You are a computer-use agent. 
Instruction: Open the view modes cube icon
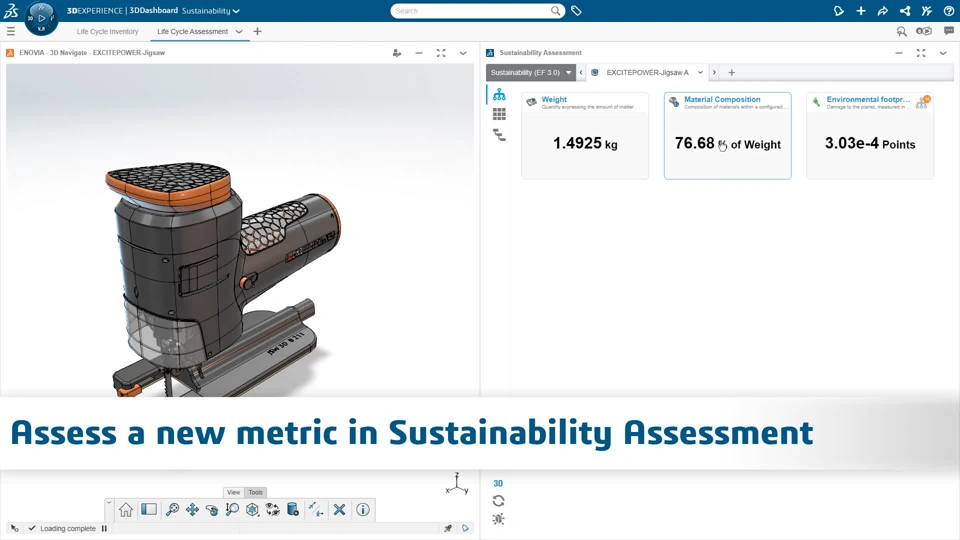pyautogui.click(x=252, y=509)
